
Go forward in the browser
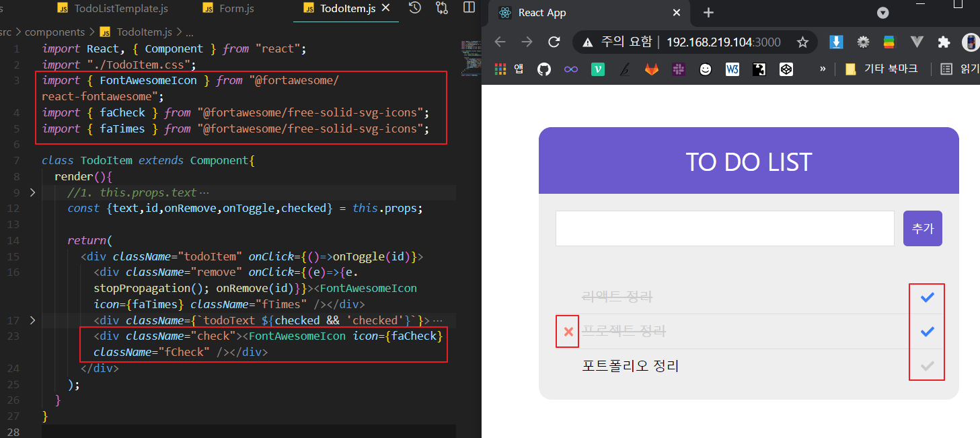click(x=527, y=42)
